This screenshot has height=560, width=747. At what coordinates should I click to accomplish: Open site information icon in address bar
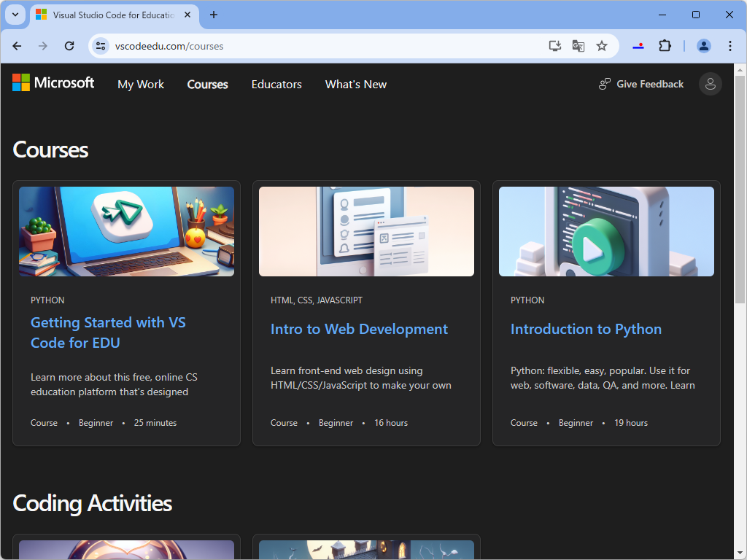(101, 46)
